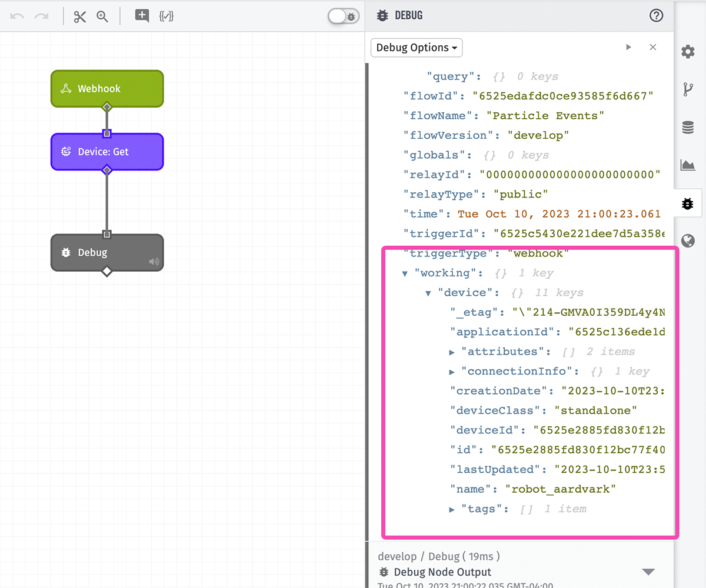
Task: Click the "deviceId" row
Action: pyautogui.click(x=558, y=430)
